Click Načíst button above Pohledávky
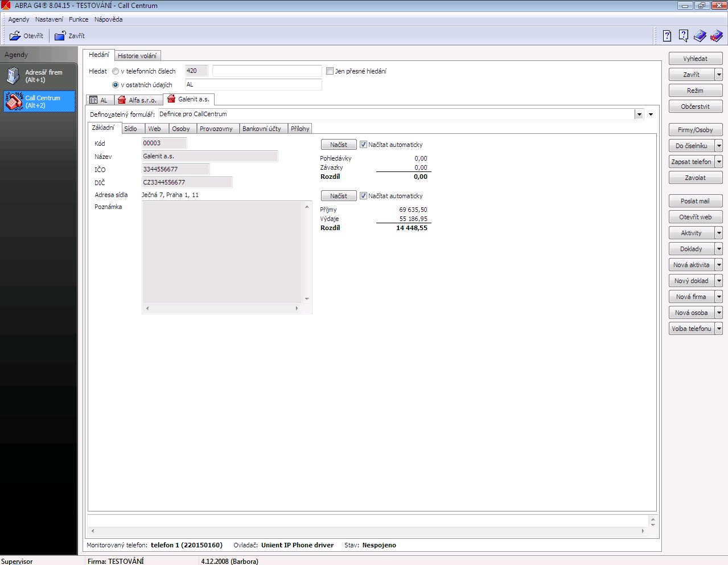This screenshot has width=728, height=565. point(339,145)
